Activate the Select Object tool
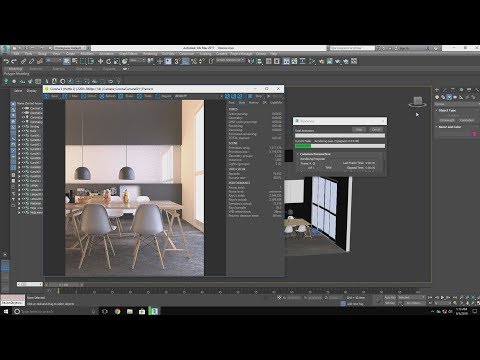Screen dimensions: 480x360 (67, 61)
